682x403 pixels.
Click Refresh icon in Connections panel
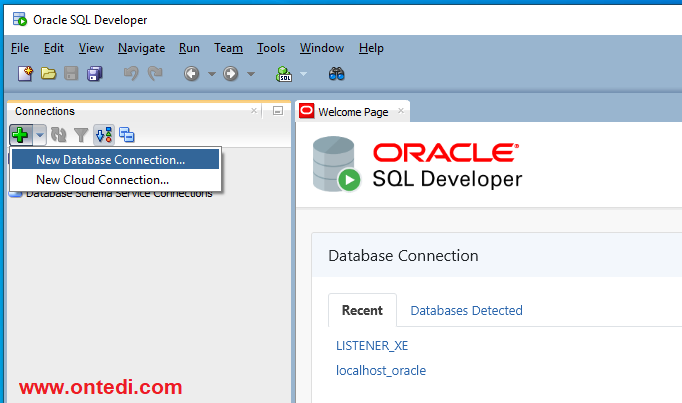pos(58,135)
